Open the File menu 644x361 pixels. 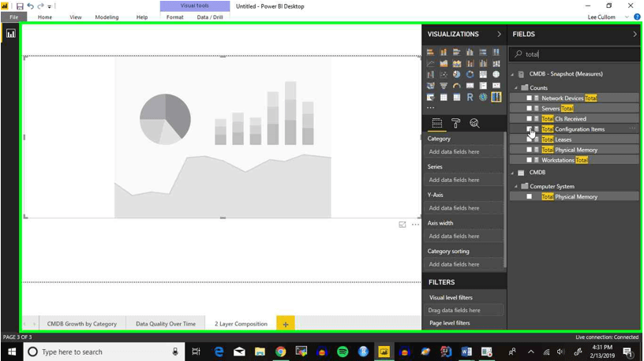click(14, 17)
